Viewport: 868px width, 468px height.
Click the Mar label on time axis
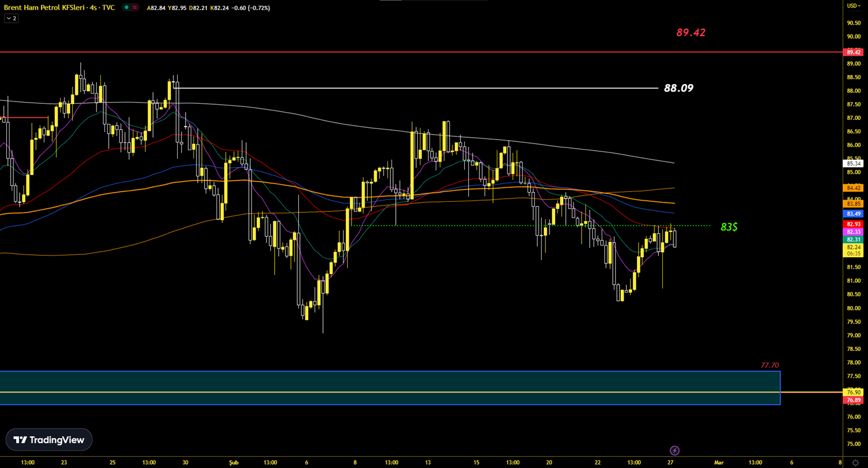[x=719, y=462]
